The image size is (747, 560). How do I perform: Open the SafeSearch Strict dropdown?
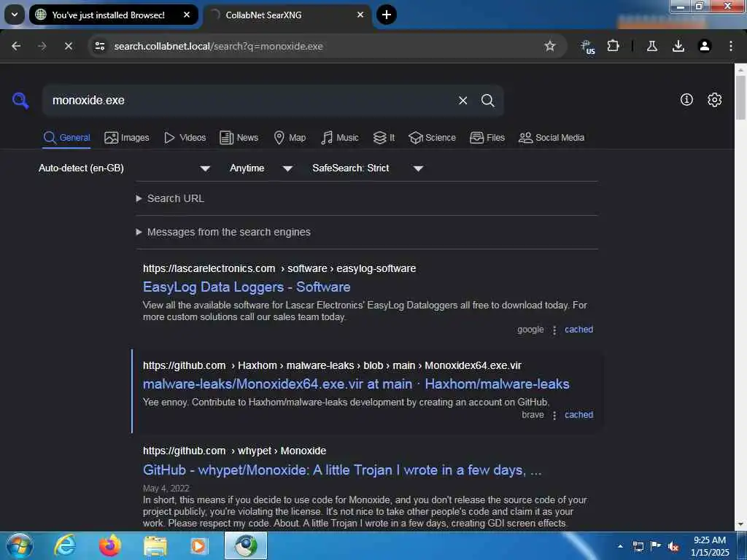[368, 168]
